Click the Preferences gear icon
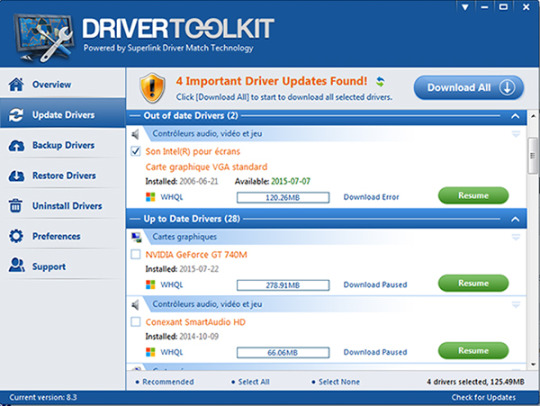Viewport: 540px width, 406px height. [16, 236]
